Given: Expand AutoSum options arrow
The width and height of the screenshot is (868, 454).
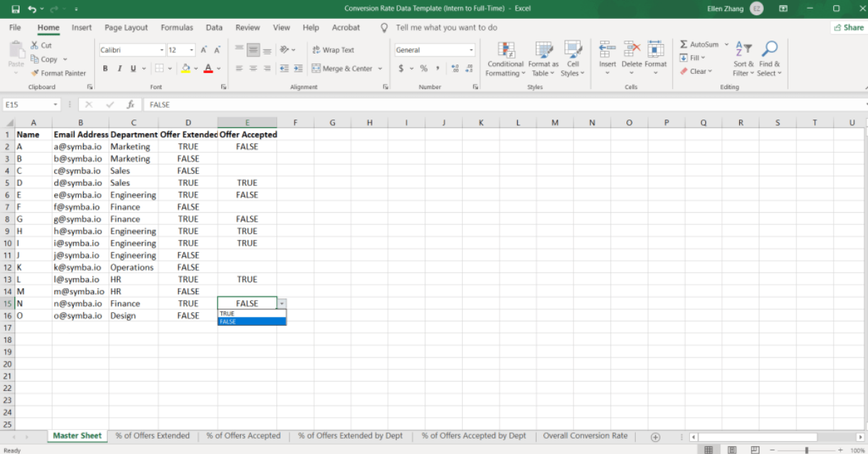Looking at the screenshot, I should tap(726, 44).
